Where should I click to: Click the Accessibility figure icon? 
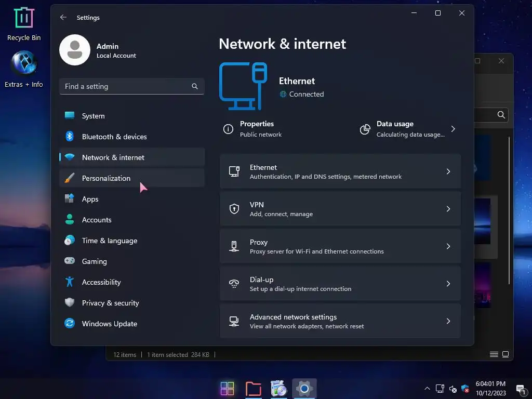pyautogui.click(x=70, y=282)
